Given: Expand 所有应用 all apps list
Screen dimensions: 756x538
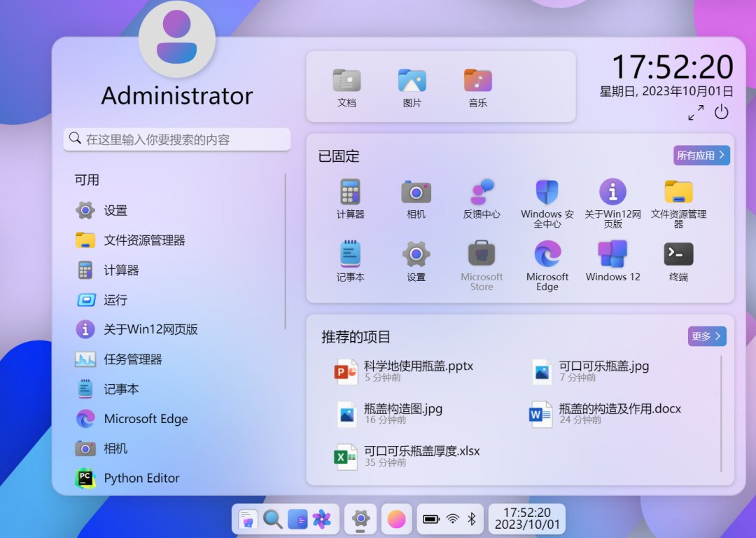Looking at the screenshot, I should point(701,156).
